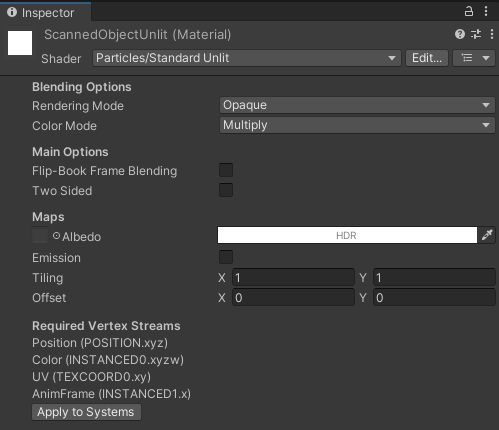The height and width of the screenshot is (430, 499).
Task: Open the material help reference icon
Action: [x=460, y=34]
